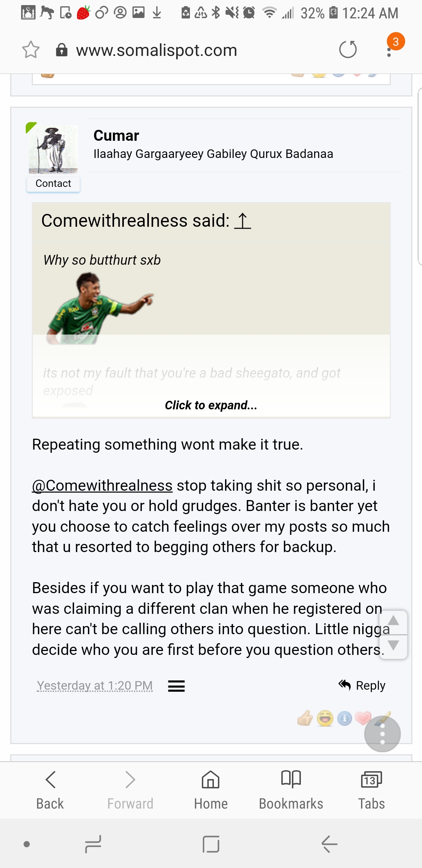This screenshot has width=422, height=868.
Task: Tap the laughing face reaction
Action: [x=325, y=718]
